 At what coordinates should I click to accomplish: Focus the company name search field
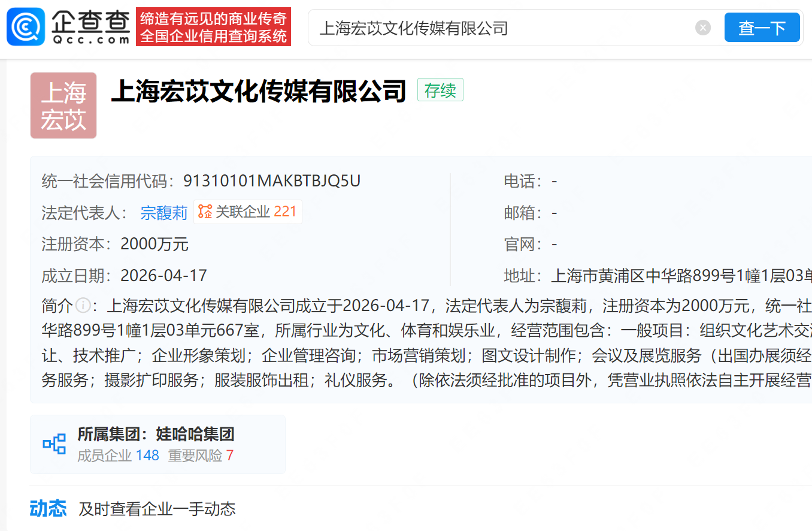(x=503, y=28)
